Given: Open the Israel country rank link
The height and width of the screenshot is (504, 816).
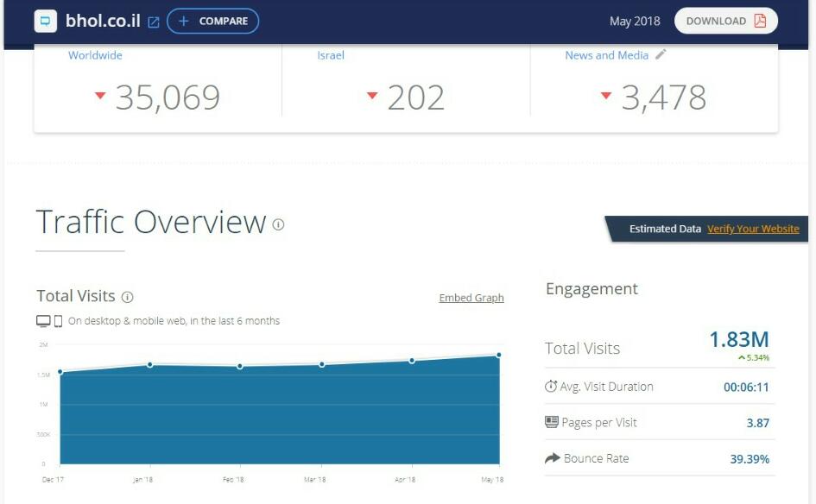Looking at the screenshot, I should 330,55.
